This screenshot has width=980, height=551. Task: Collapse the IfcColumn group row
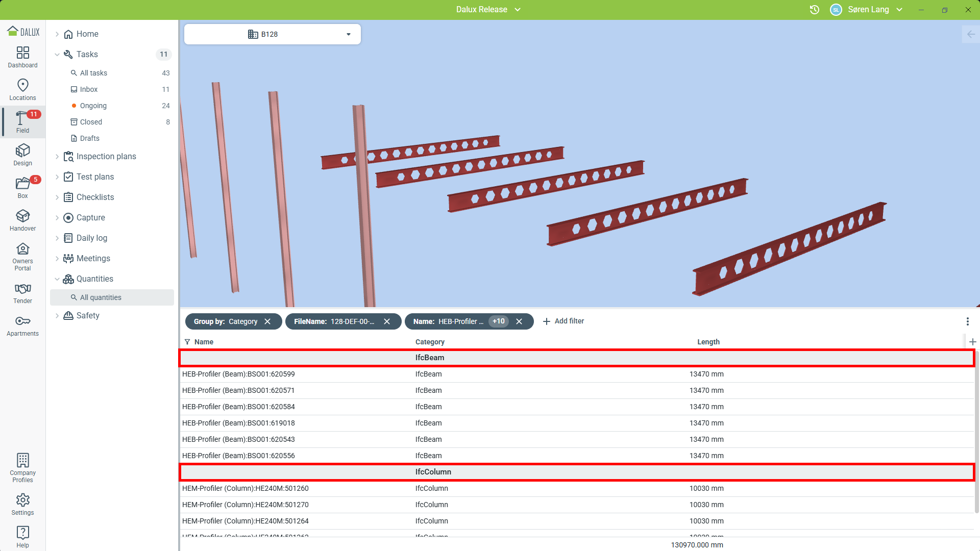577,472
